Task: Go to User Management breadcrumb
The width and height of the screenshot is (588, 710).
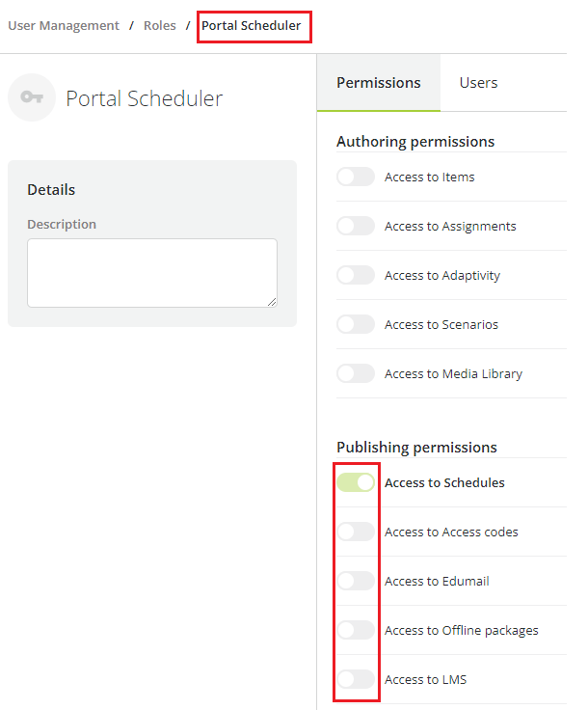Action: pyautogui.click(x=64, y=26)
